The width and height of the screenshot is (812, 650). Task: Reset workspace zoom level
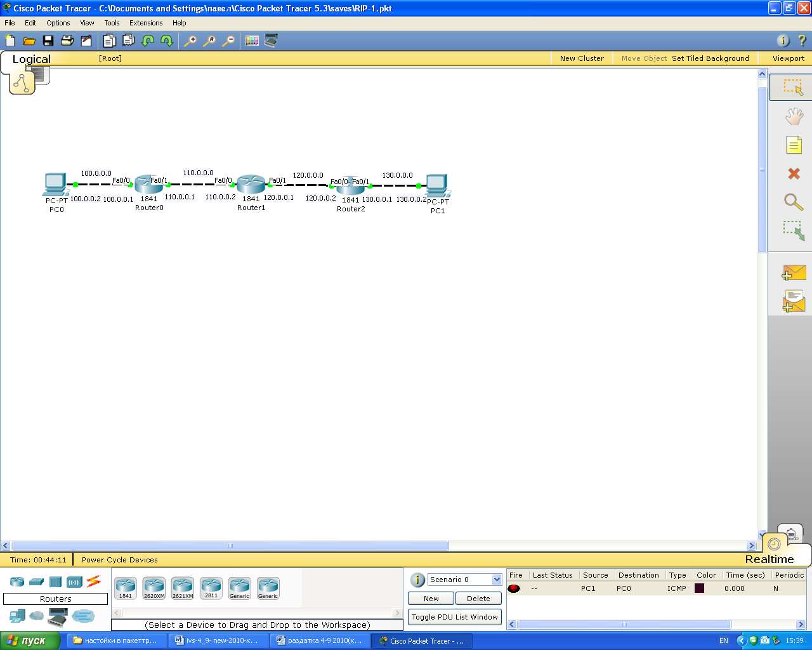(x=209, y=41)
